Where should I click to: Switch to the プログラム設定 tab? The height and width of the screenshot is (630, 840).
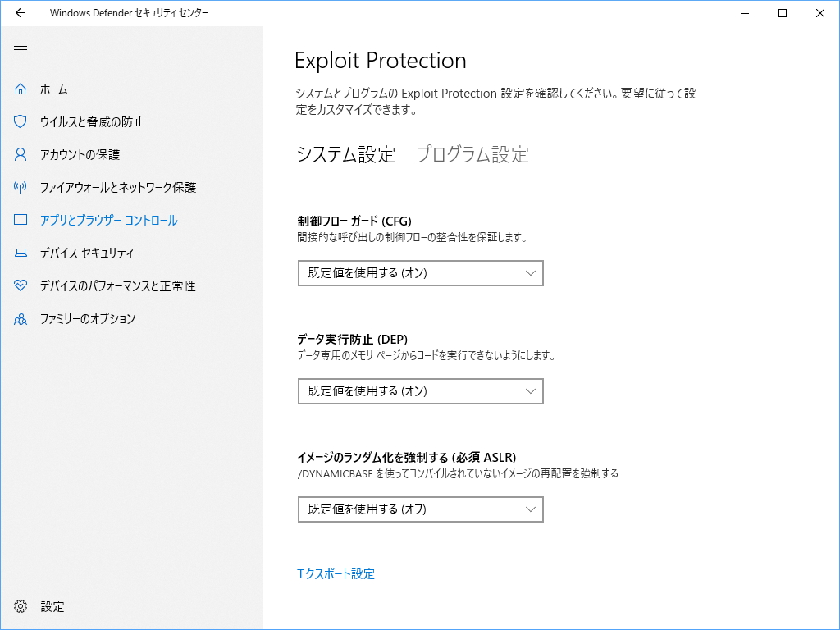tap(472, 154)
